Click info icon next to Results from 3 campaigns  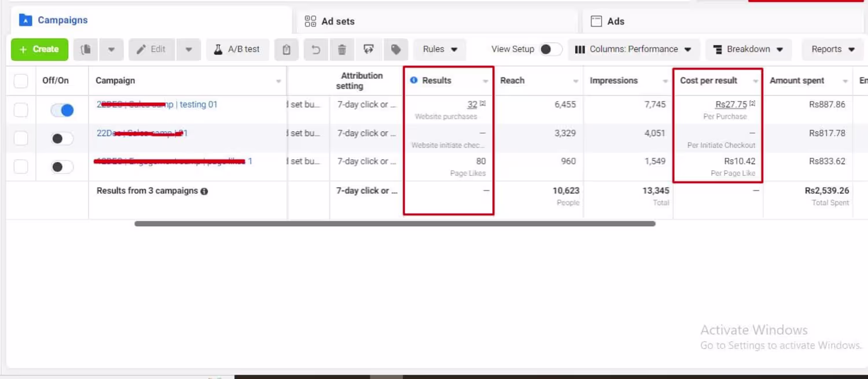(x=204, y=191)
